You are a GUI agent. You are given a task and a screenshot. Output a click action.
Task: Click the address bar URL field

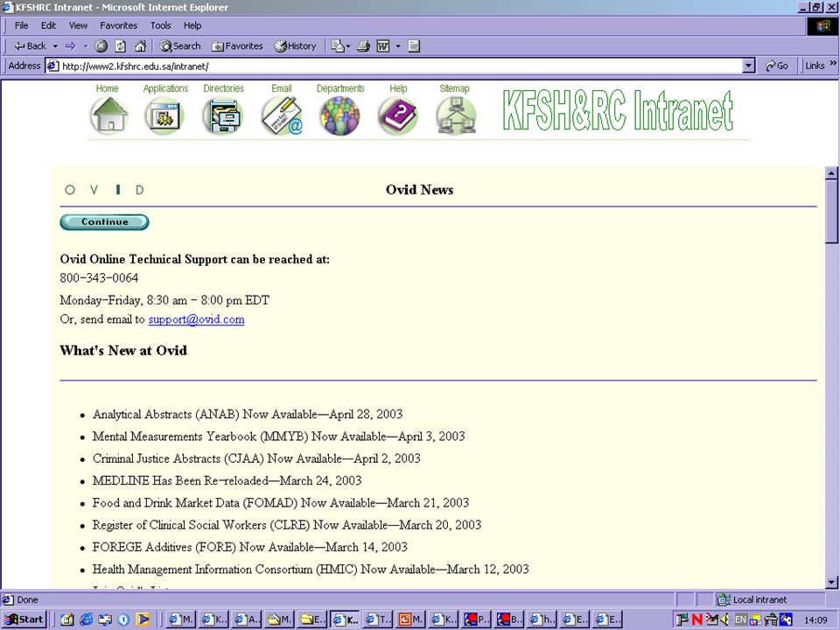(x=395, y=66)
